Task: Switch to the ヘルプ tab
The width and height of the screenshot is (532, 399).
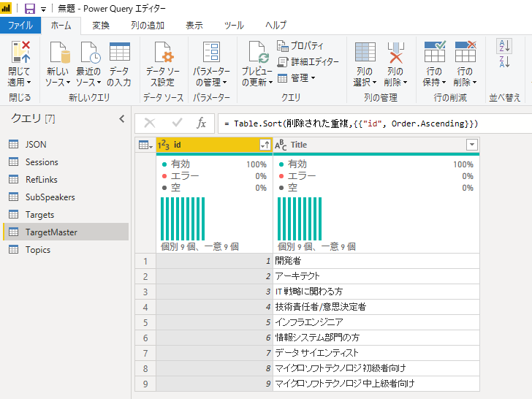Action: pyautogui.click(x=275, y=25)
